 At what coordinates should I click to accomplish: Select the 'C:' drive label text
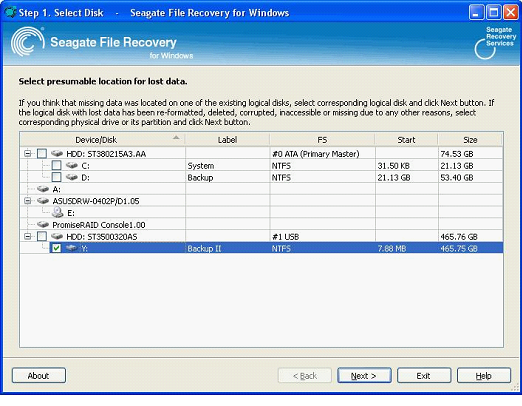85,166
